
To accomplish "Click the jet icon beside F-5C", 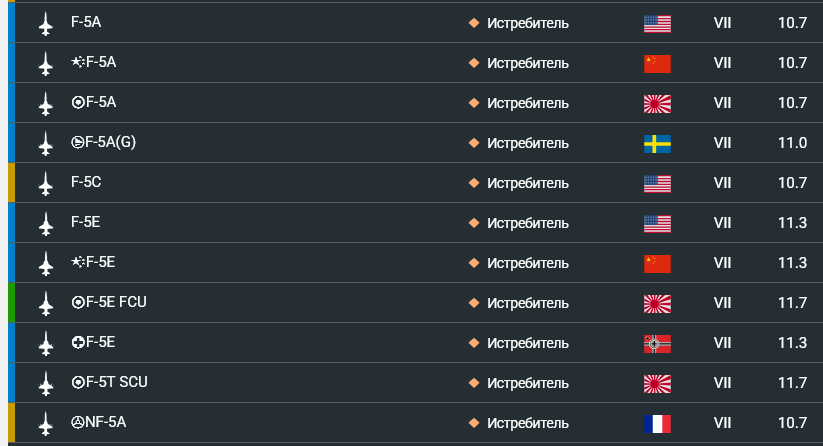I will [x=46, y=184].
